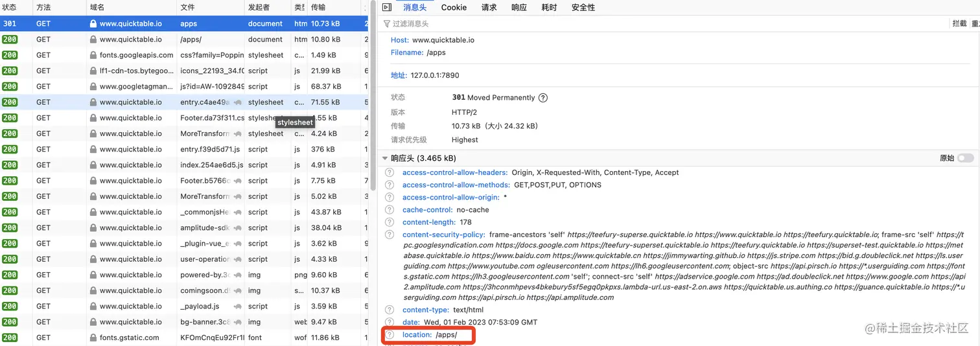Click the lock icon in fonts.gstatic.com row
This screenshot has height=346, width=980.
pos(93,338)
